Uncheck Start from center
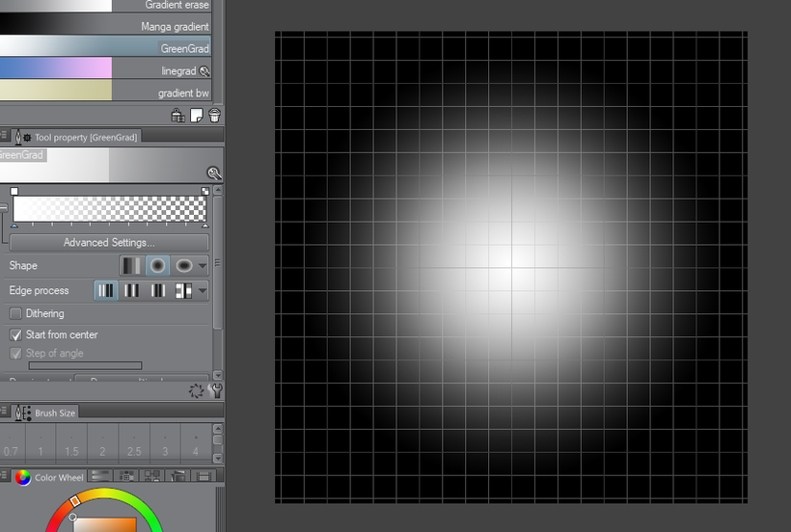Screen dimensions: 791x532 15,334
